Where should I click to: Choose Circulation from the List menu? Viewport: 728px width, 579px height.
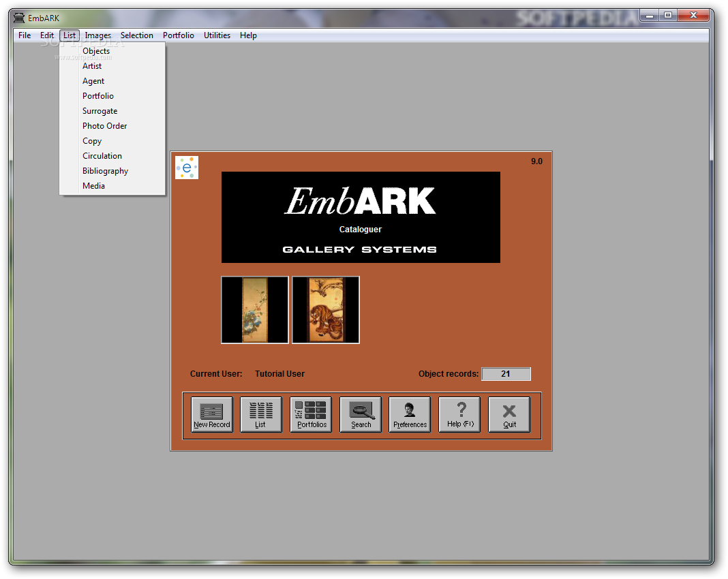coord(112,156)
